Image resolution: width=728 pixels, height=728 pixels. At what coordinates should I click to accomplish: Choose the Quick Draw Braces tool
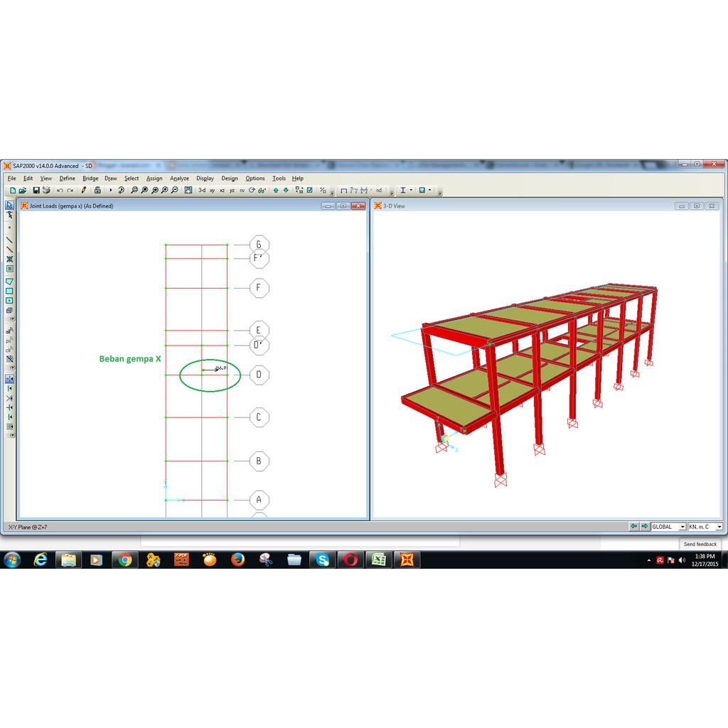click(x=9, y=259)
